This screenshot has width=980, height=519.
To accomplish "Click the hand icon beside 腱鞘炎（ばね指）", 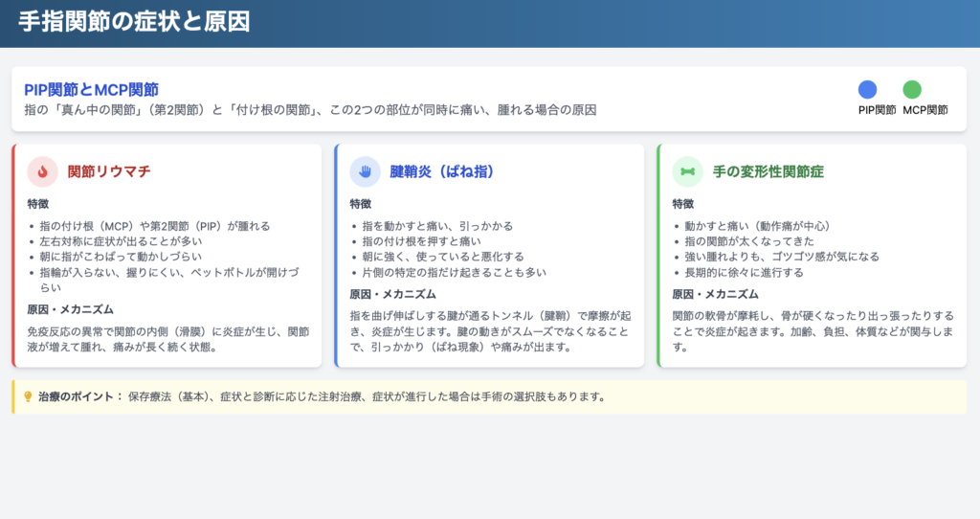I will pos(365,171).
